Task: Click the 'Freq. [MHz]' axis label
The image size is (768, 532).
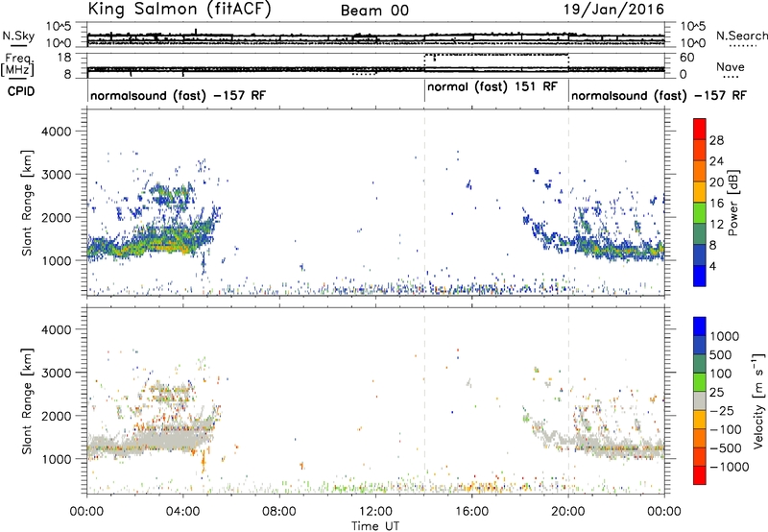Action: [x=18, y=65]
